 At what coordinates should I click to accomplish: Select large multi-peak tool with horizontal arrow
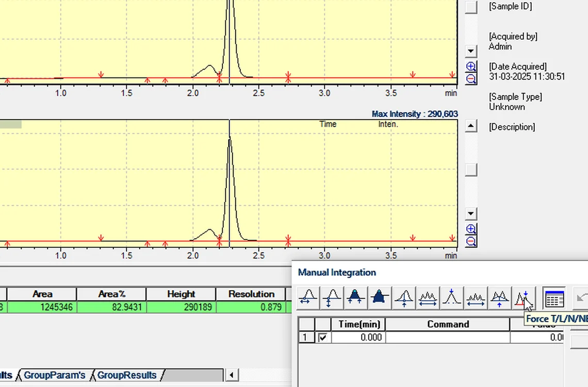coord(428,298)
